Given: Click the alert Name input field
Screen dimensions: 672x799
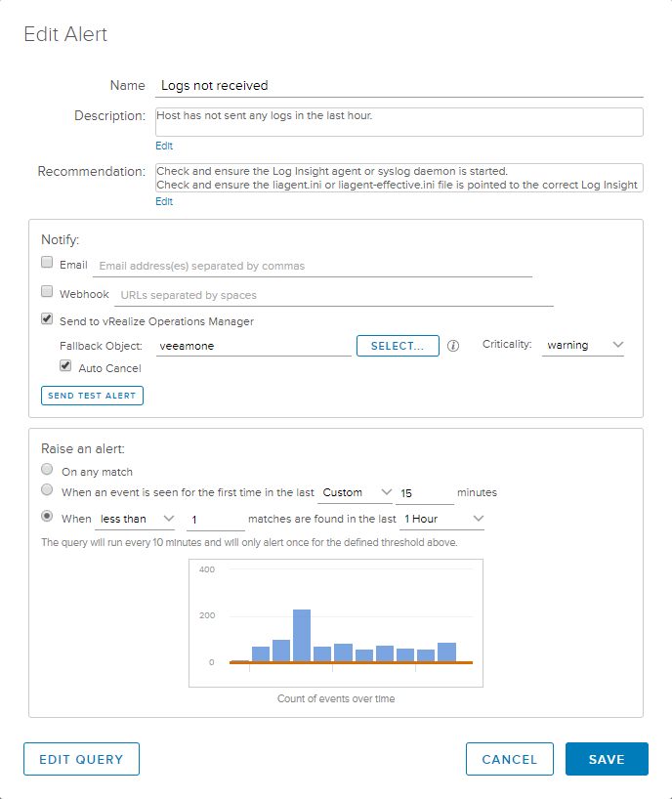Looking at the screenshot, I should [x=399, y=86].
